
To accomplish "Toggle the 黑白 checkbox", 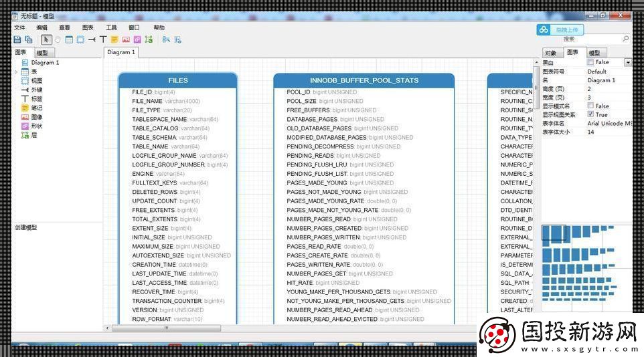I will coord(590,62).
